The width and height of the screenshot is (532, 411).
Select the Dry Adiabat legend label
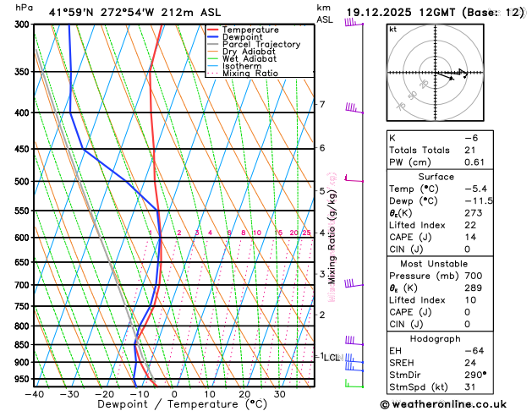249,52
